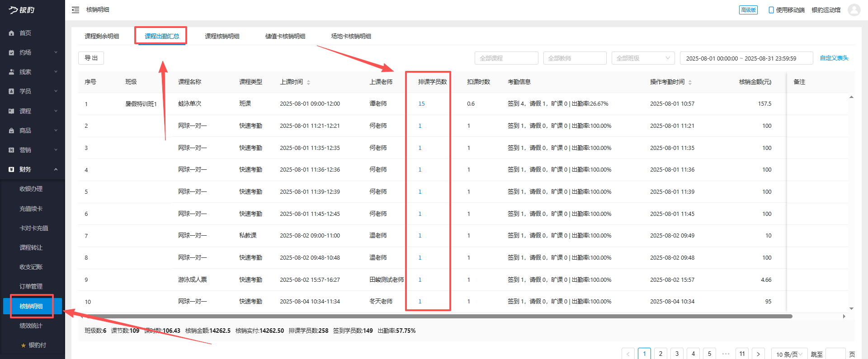Open the 储值卡核销明细 tab
Image resolution: width=868 pixels, height=359 pixels.
285,36
